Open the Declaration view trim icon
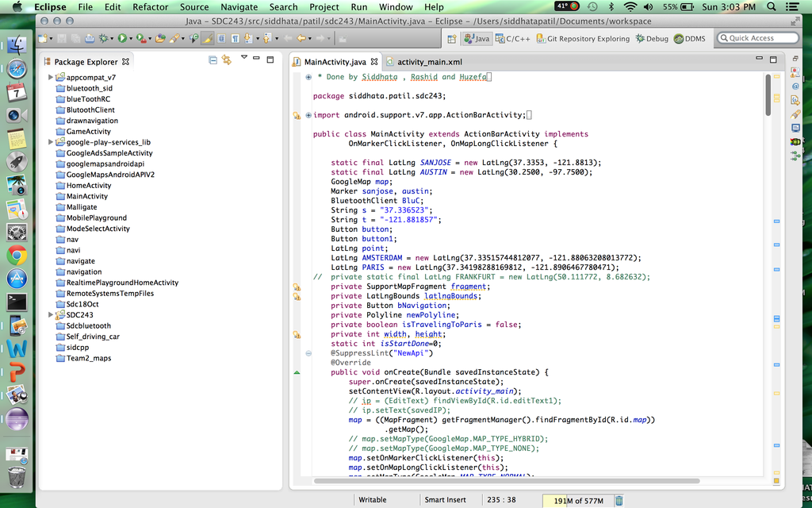 pyautogui.click(x=795, y=100)
